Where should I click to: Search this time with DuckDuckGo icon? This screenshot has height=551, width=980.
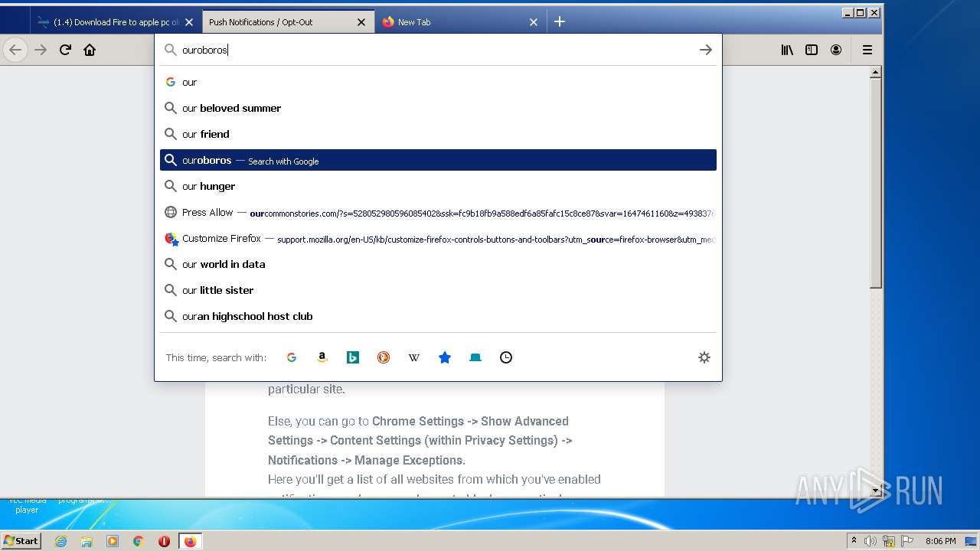pyautogui.click(x=384, y=357)
